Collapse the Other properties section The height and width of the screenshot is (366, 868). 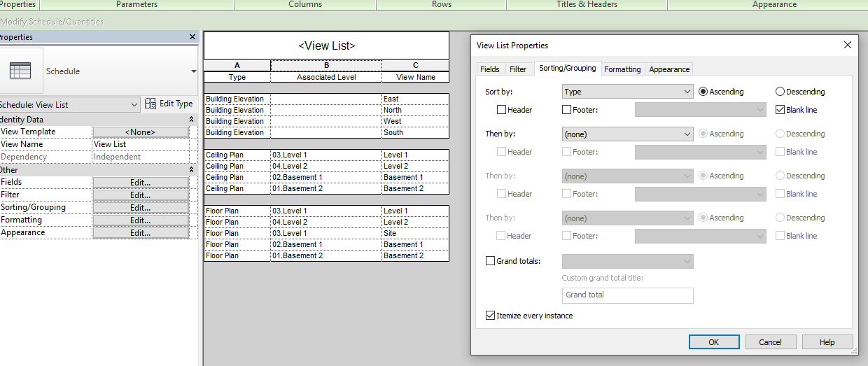[x=191, y=170]
